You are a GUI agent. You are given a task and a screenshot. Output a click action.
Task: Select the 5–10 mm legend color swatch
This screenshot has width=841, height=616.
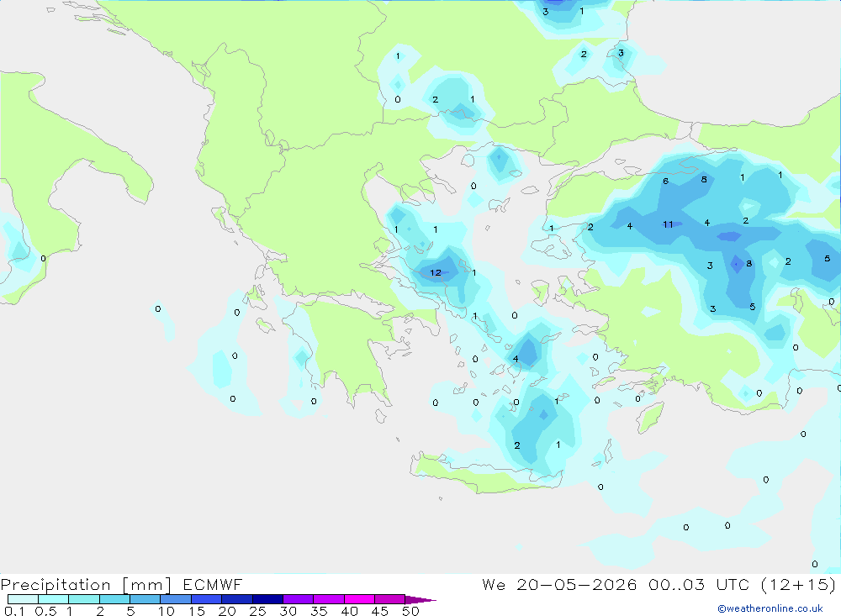(x=145, y=599)
